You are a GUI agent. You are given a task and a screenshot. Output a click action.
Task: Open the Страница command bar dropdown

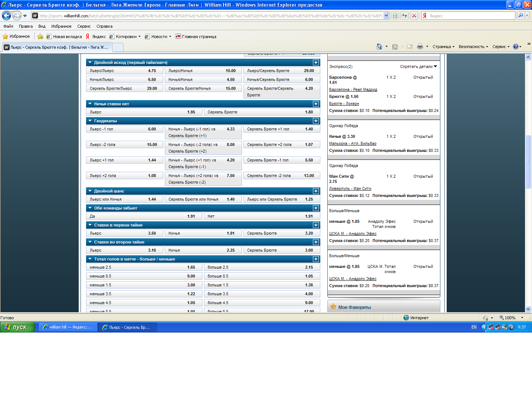point(443,47)
